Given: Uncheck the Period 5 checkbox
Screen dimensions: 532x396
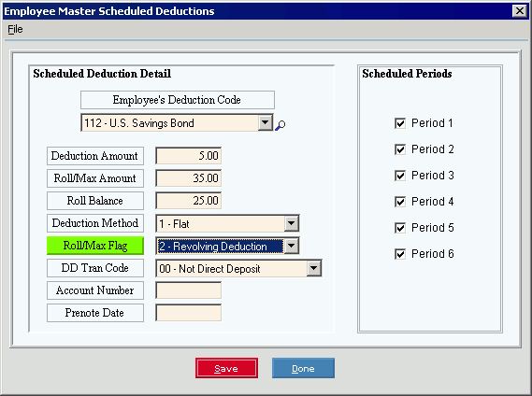Looking at the screenshot, I should click(x=400, y=228).
